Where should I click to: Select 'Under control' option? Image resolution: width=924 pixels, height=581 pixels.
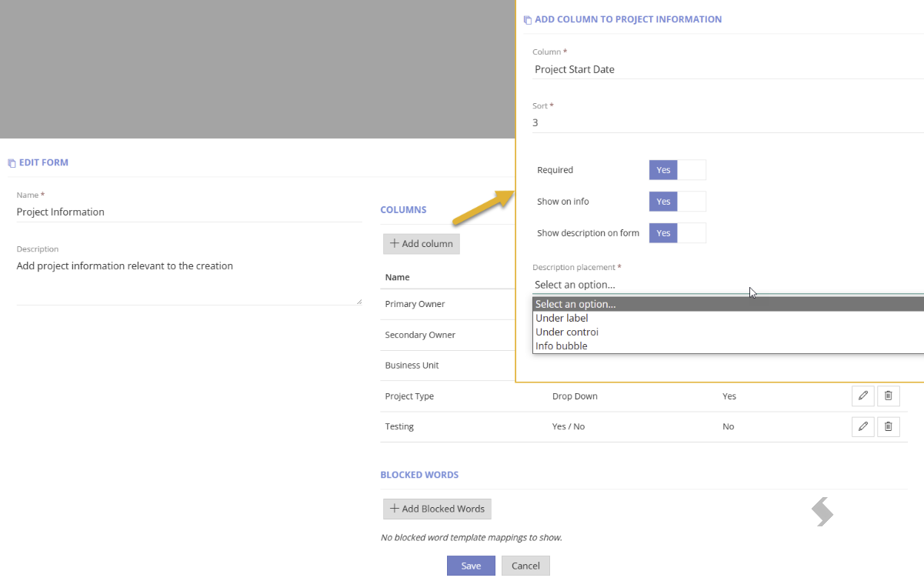point(728,332)
